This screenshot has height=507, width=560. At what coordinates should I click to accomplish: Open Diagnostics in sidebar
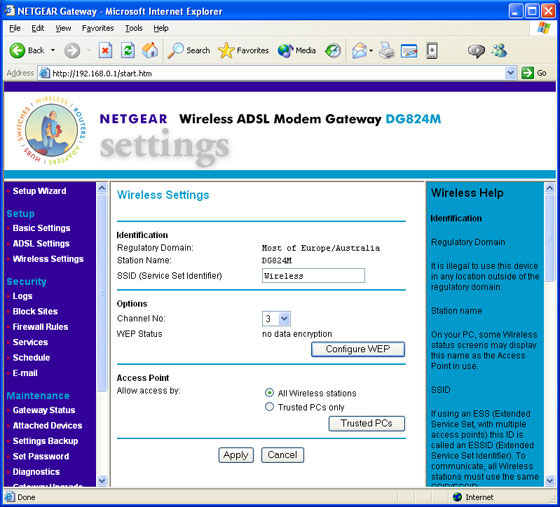coord(36,472)
